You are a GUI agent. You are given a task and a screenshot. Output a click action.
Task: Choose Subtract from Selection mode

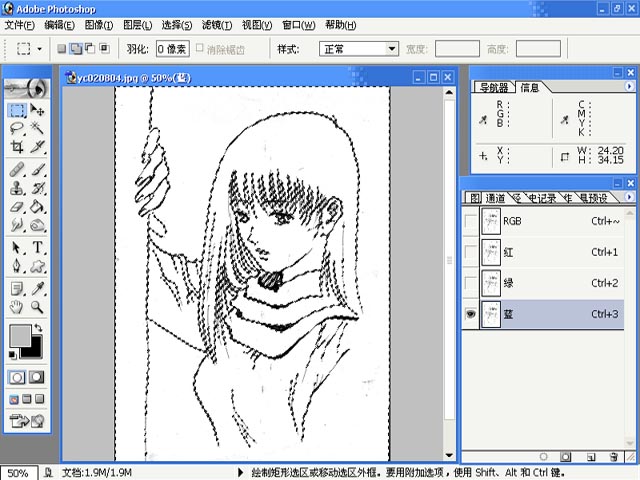pyautogui.click(x=90, y=49)
